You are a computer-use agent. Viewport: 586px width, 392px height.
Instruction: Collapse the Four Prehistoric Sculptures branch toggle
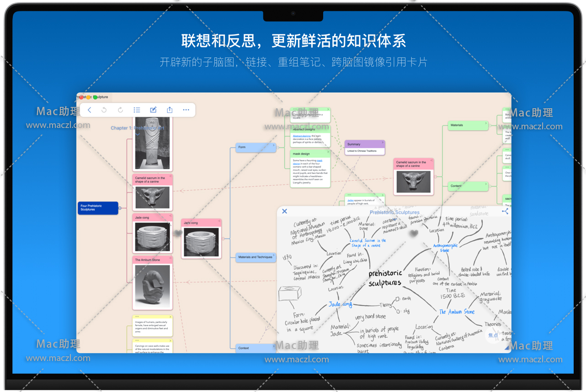pos(120,208)
